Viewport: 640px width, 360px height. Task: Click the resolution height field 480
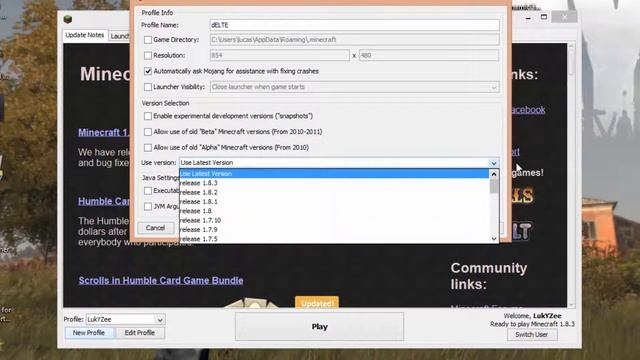(429, 56)
